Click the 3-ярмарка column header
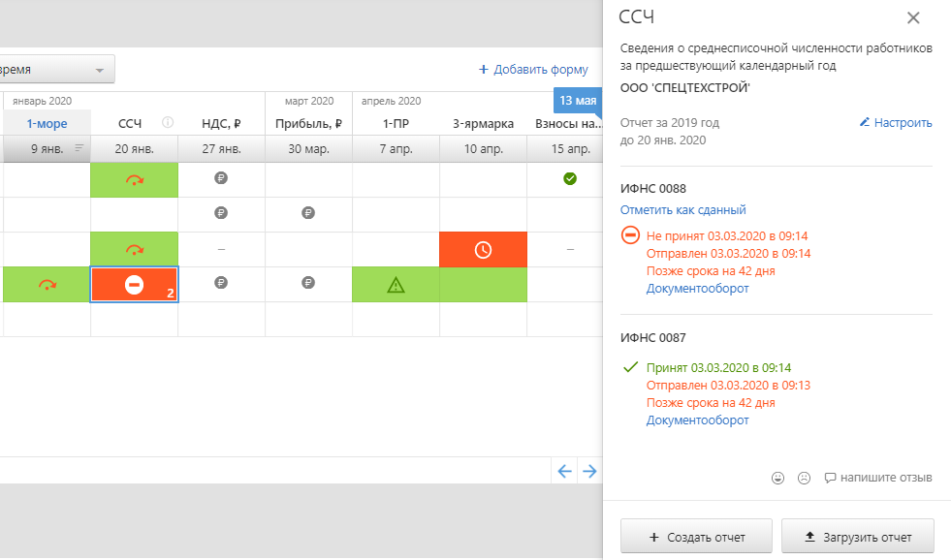Image resolution: width=951 pixels, height=560 pixels. 483,123
